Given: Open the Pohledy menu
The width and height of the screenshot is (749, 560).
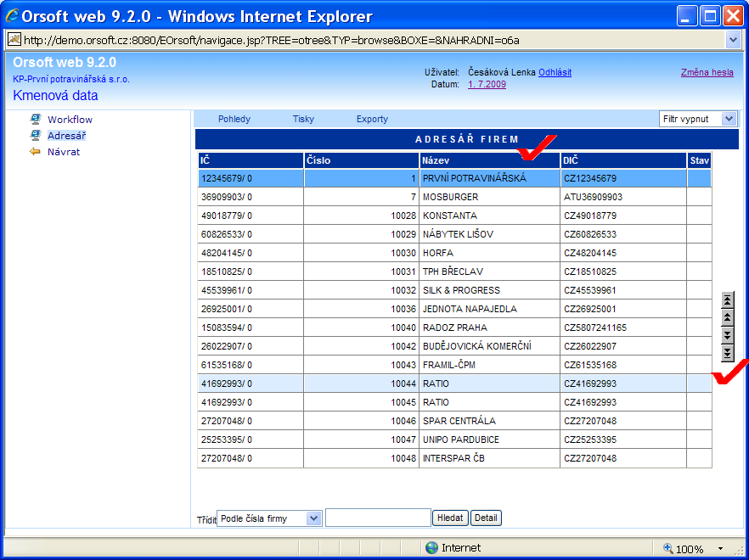Looking at the screenshot, I should click(x=234, y=119).
